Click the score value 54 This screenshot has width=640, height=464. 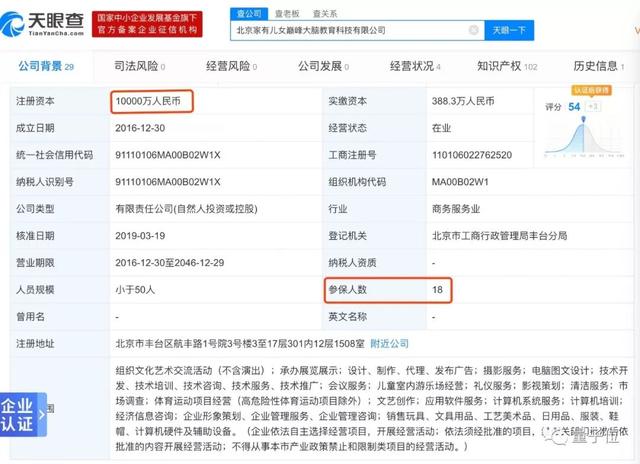click(x=574, y=107)
